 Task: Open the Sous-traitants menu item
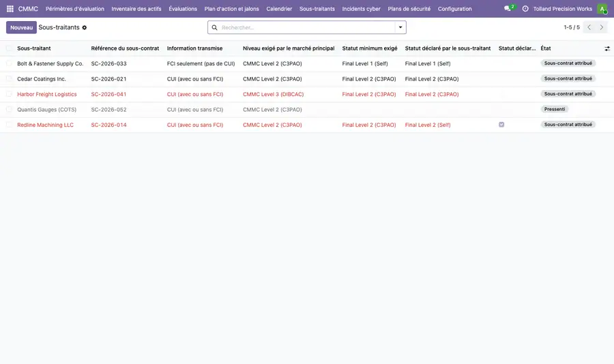(x=317, y=9)
